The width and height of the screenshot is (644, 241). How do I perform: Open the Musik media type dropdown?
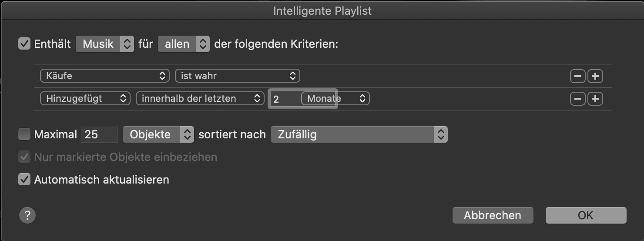coord(104,44)
